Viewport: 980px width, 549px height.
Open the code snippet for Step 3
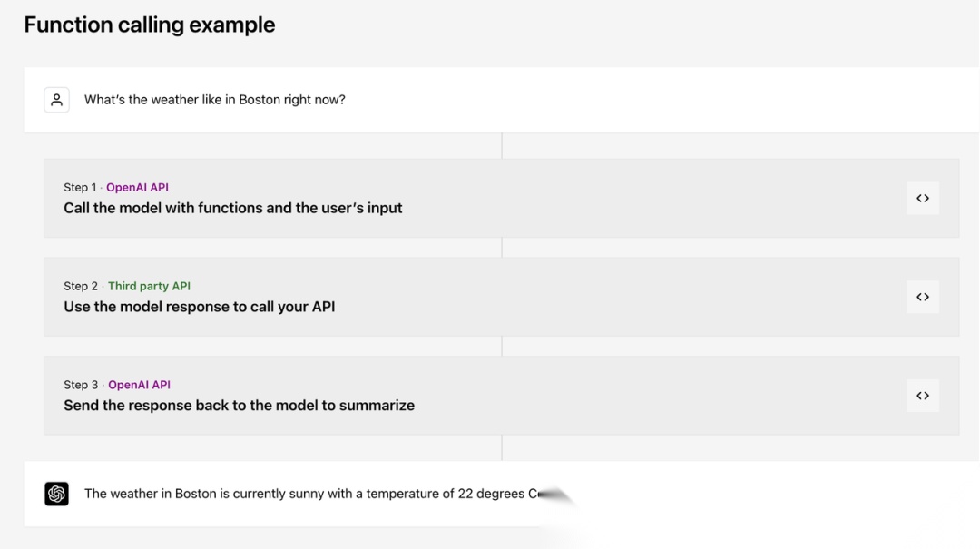tap(922, 396)
